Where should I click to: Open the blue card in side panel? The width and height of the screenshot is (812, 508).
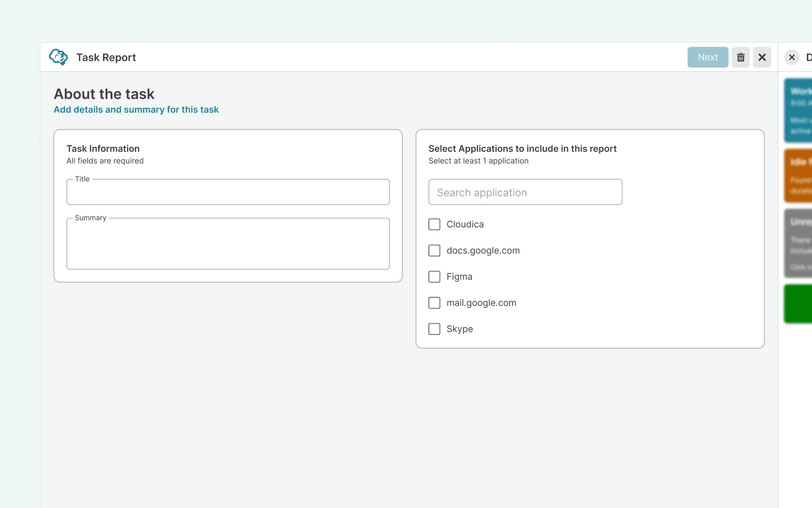(798, 110)
